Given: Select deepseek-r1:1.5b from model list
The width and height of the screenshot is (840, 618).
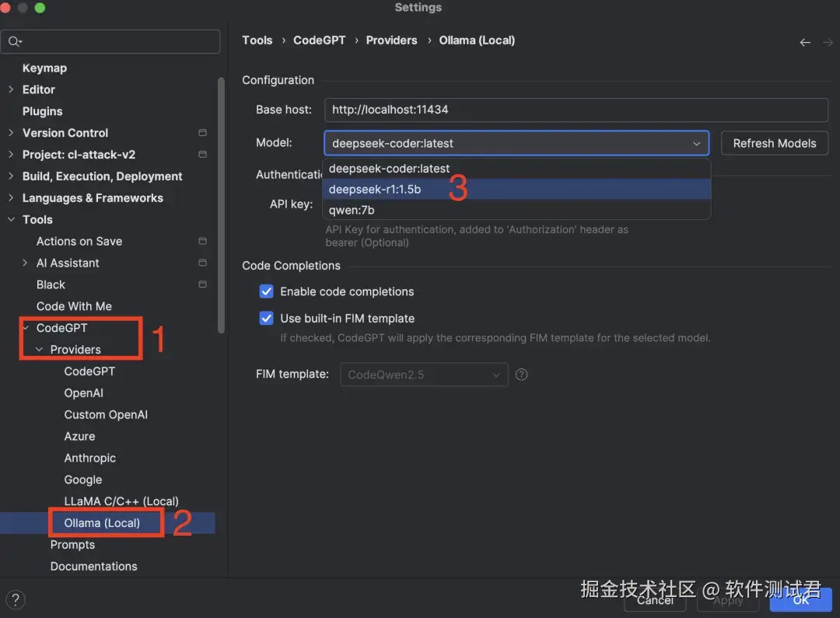Looking at the screenshot, I should click(516, 189).
